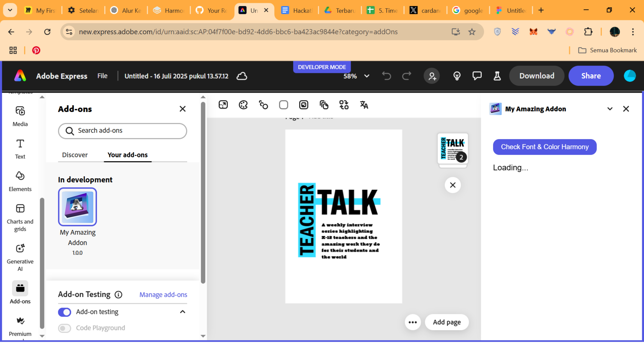The width and height of the screenshot is (644, 343).
Task: Switch to the Discover tab
Action: point(75,155)
